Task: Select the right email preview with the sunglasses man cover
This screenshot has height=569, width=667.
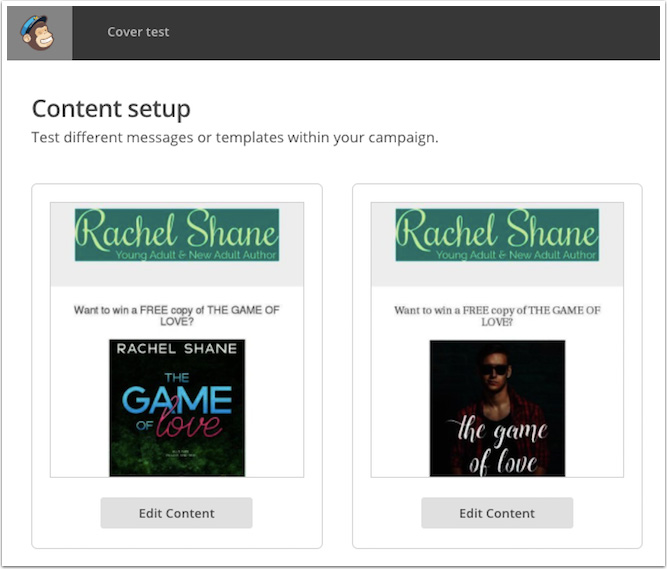Action: [x=497, y=340]
